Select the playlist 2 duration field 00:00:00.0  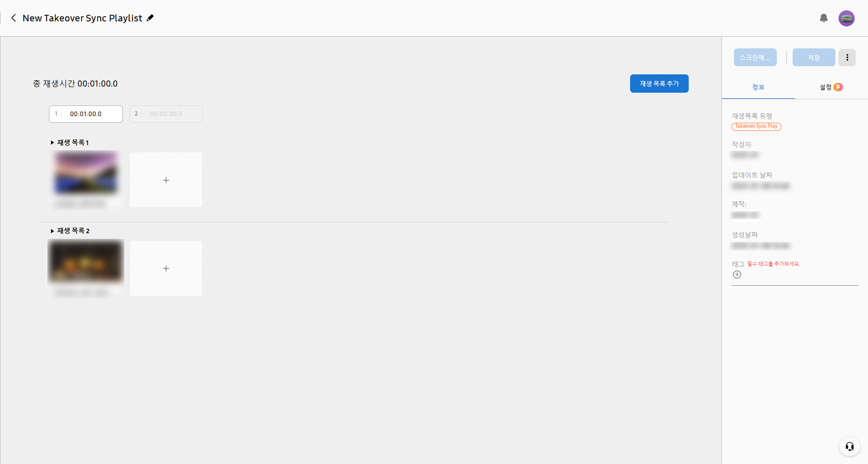tap(166, 114)
